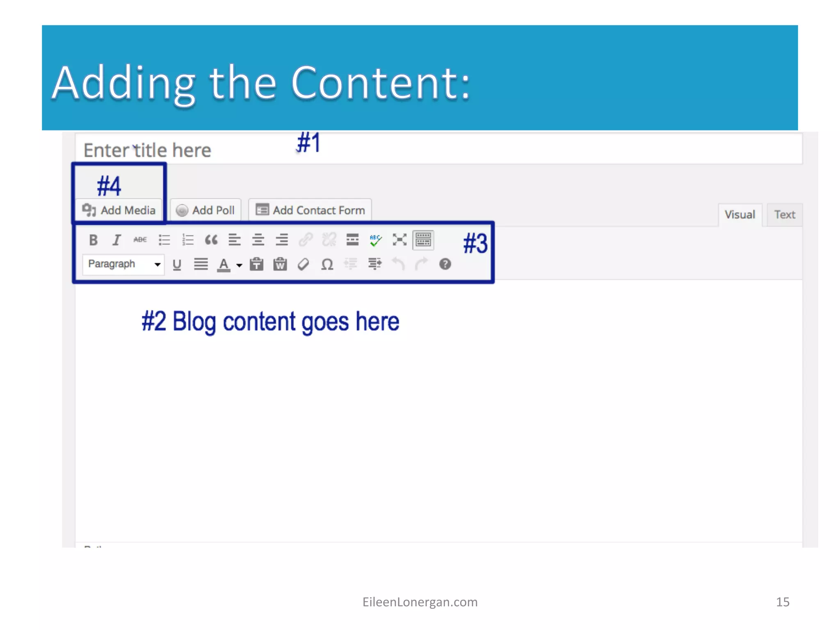This screenshot has width=840, height=630.
Task: Toggle the kitchen sink toolbar
Action: tap(423, 240)
